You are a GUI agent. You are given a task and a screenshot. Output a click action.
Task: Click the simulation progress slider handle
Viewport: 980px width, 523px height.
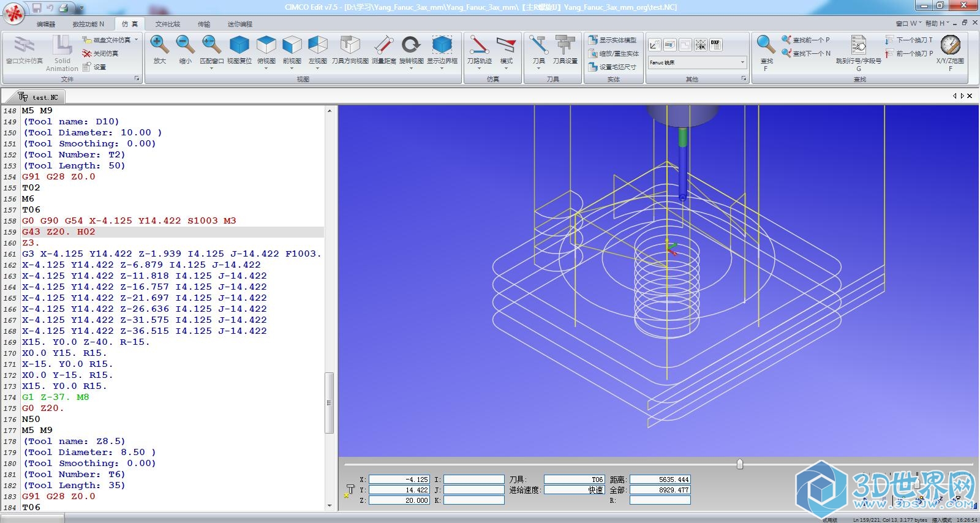pyautogui.click(x=740, y=464)
